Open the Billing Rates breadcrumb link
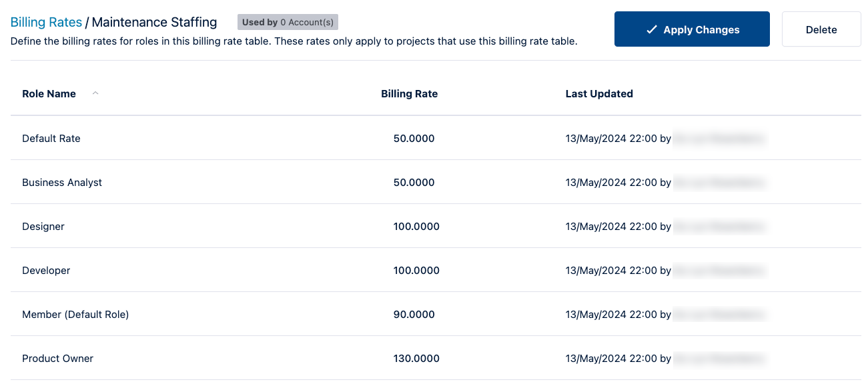The image size is (868, 384). click(46, 22)
